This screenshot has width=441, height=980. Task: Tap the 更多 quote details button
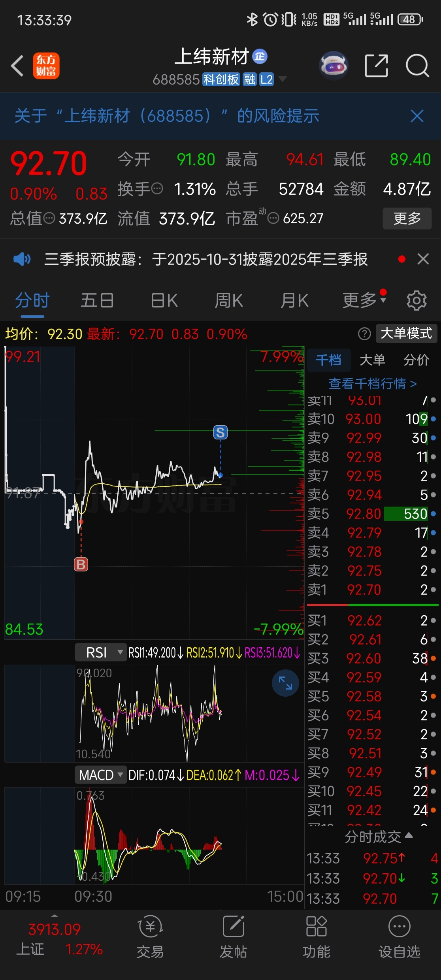pos(407,218)
